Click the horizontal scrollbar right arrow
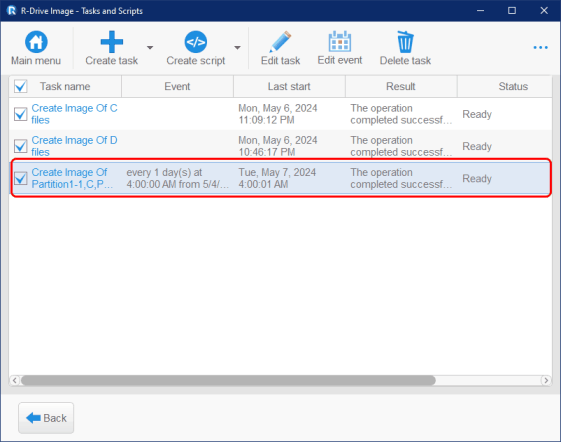Image resolution: width=561 pixels, height=442 pixels. click(546, 380)
